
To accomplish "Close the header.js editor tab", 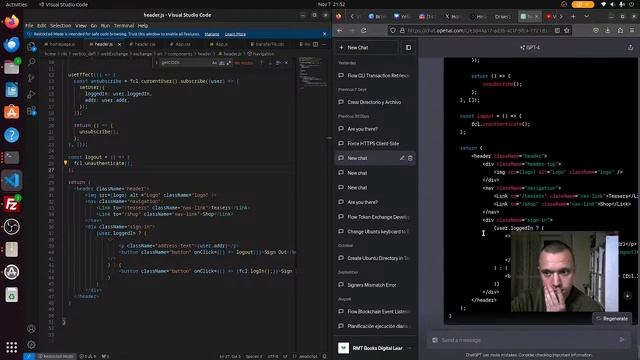I will point(119,44).
